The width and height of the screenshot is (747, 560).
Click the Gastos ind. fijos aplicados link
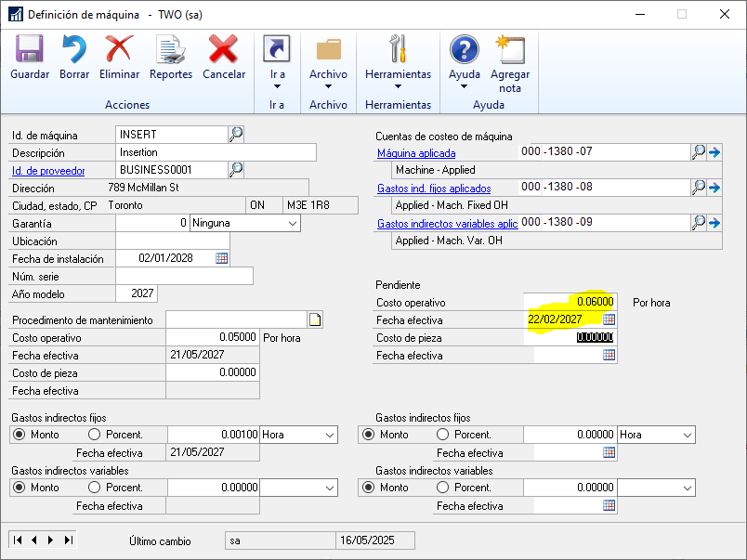point(433,189)
